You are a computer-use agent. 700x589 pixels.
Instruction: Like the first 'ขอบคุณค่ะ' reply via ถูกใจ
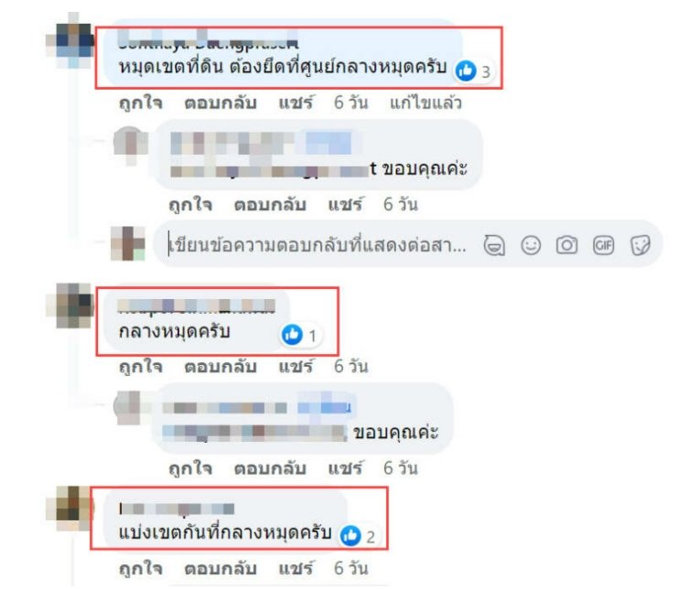tap(190, 205)
